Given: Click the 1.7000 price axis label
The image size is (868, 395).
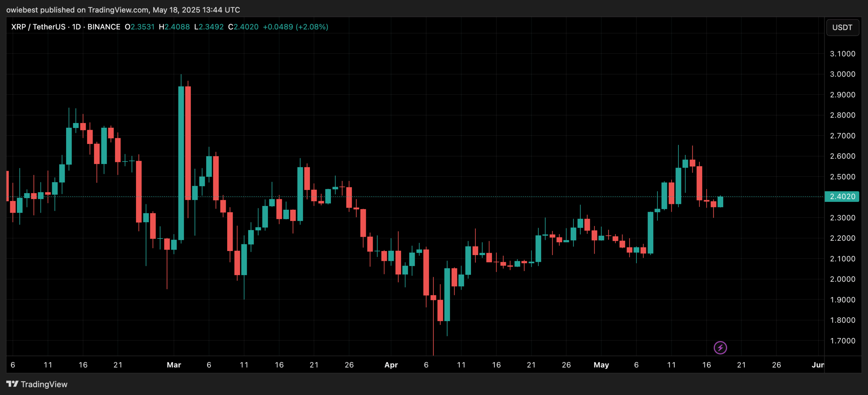Looking at the screenshot, I should [x=843, y=340].
